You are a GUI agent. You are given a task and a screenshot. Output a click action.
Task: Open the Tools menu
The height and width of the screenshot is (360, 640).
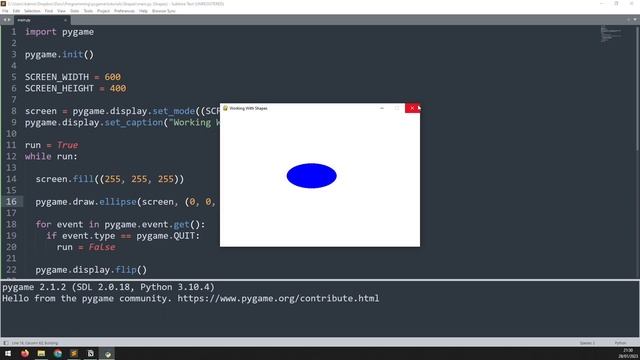tap(88, 11)
